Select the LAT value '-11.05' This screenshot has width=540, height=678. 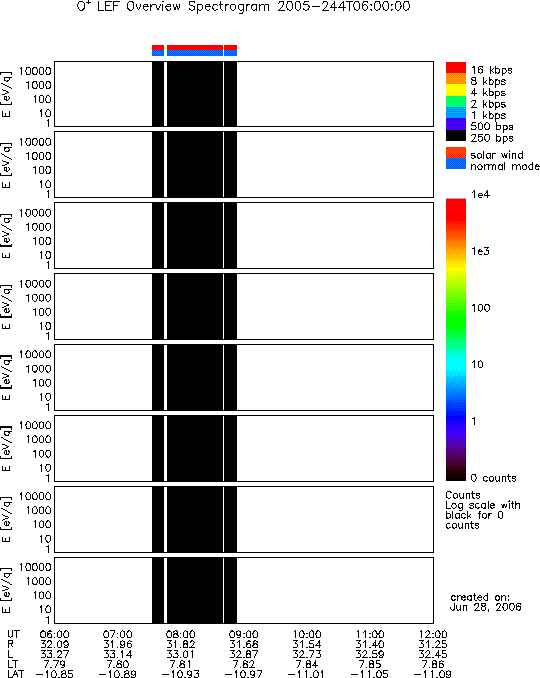click(370, 674)
